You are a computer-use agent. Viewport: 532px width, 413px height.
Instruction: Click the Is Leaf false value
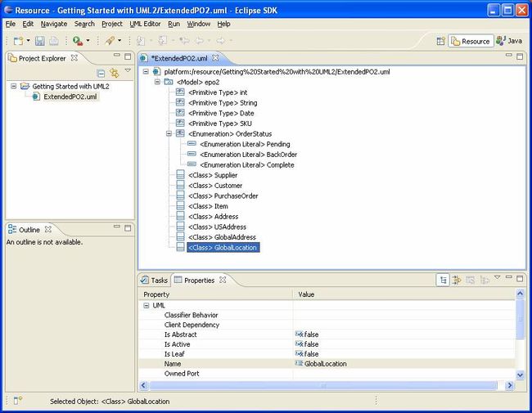click(404, 353)
